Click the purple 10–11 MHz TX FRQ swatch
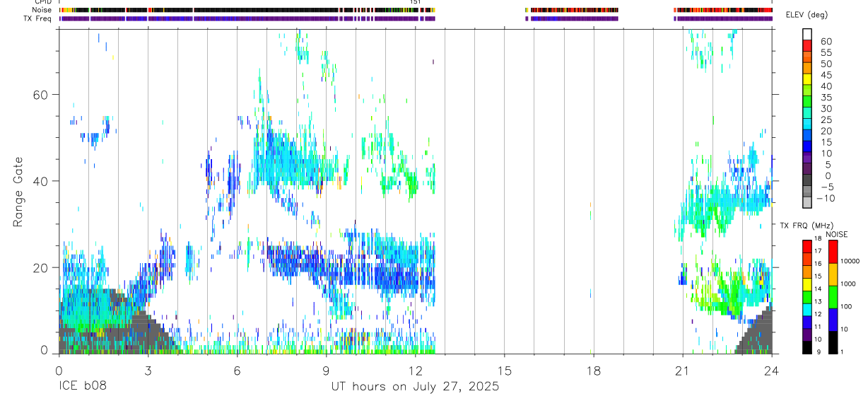Viewport: 868px width, 401px height. tap(807, 335)
